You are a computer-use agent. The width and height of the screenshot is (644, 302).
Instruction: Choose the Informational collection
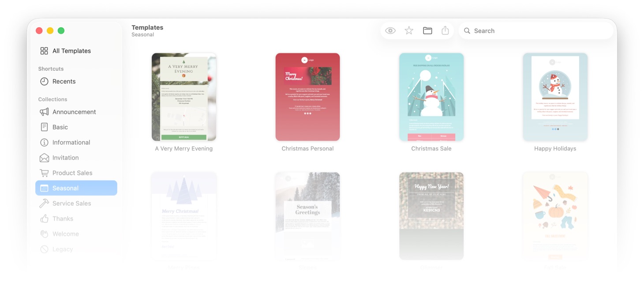click(x=71, y=142)
